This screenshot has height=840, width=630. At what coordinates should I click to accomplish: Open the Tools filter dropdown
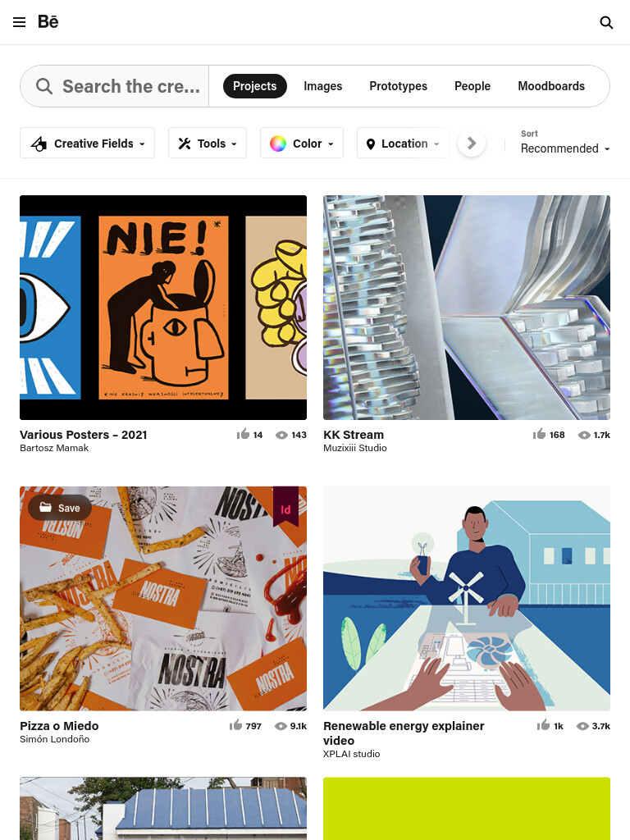click(208, 143)
